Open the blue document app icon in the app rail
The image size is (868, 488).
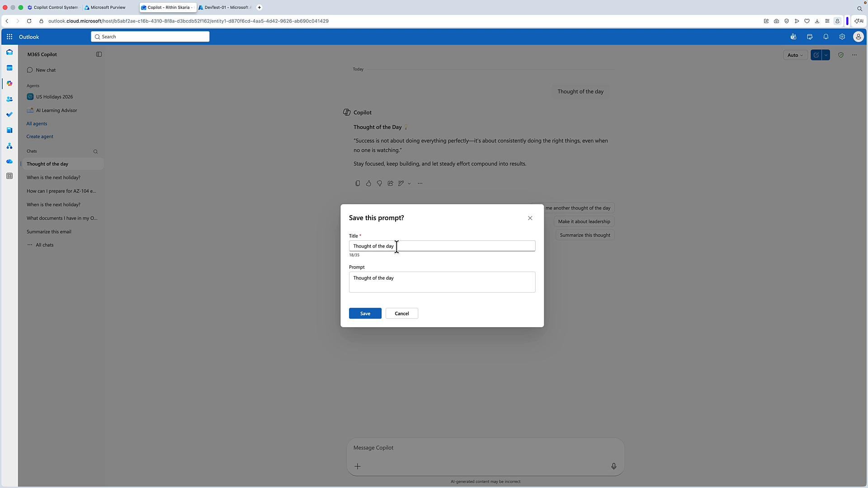tap(9, 130)
